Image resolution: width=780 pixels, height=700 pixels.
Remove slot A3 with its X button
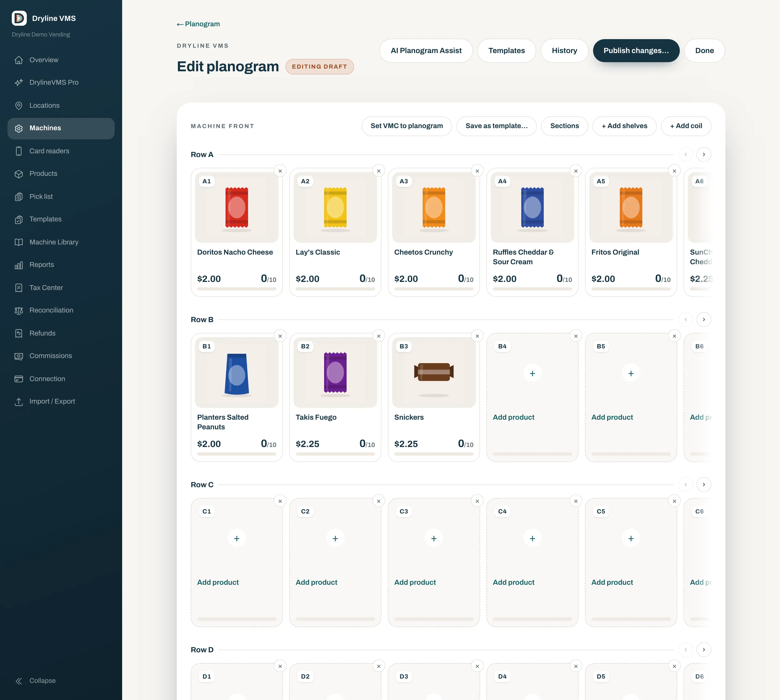pyautogui.click(x=477, y=171)
